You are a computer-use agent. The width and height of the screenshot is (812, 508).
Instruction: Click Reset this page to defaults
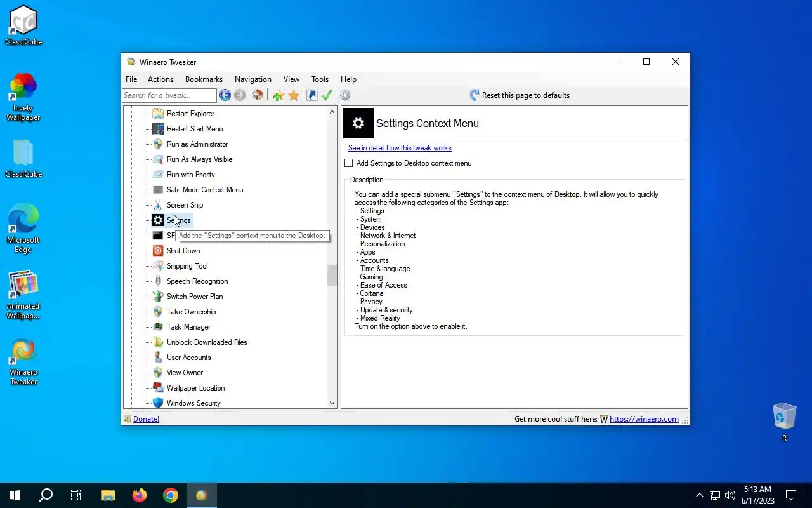(x=520, y=95)
